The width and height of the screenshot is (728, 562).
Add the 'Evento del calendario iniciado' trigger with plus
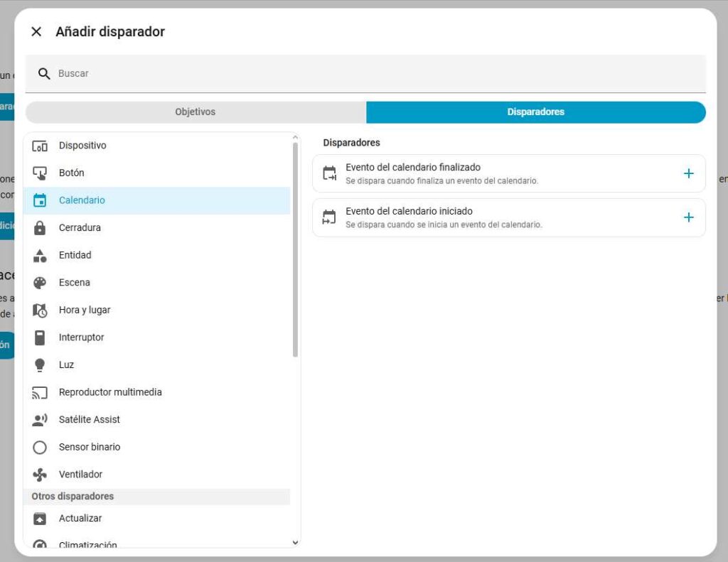pyautogui.click(x=688, y=217)
